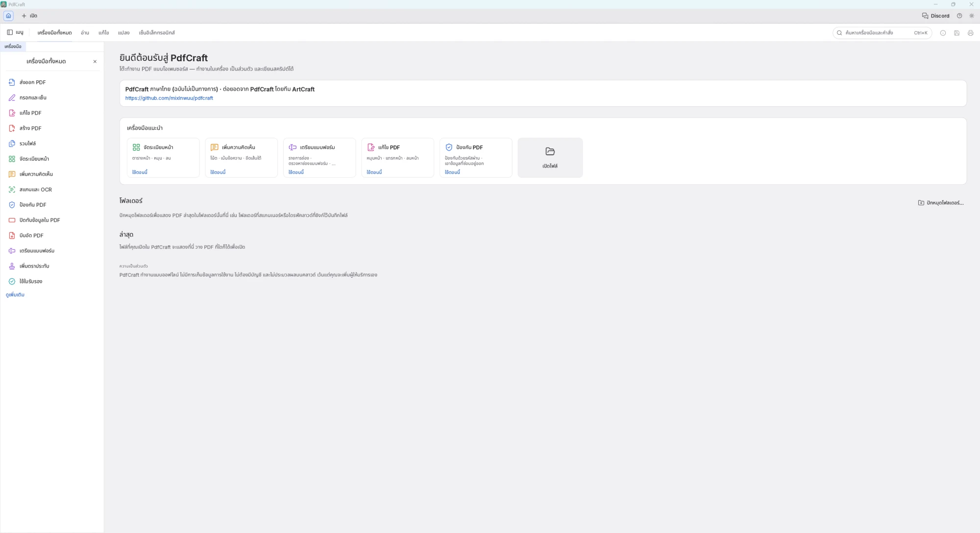
Task: Open ส่งออก PDF tool in sidebar
Action: click(x=52, y=82)
